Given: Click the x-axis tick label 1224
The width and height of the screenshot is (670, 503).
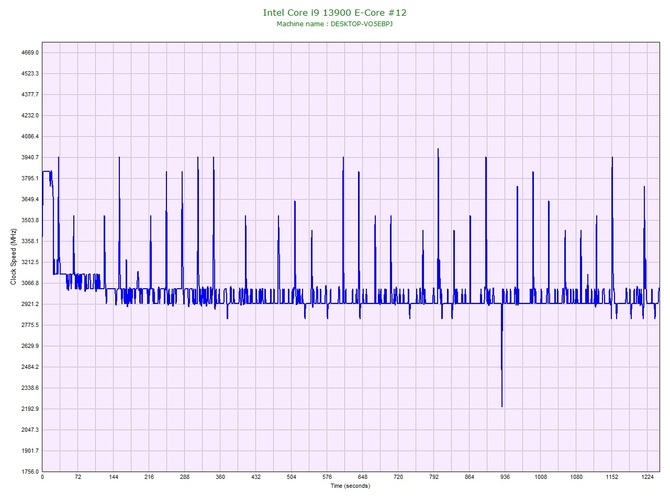Looking at the screenshot, I should click(647, 477).
